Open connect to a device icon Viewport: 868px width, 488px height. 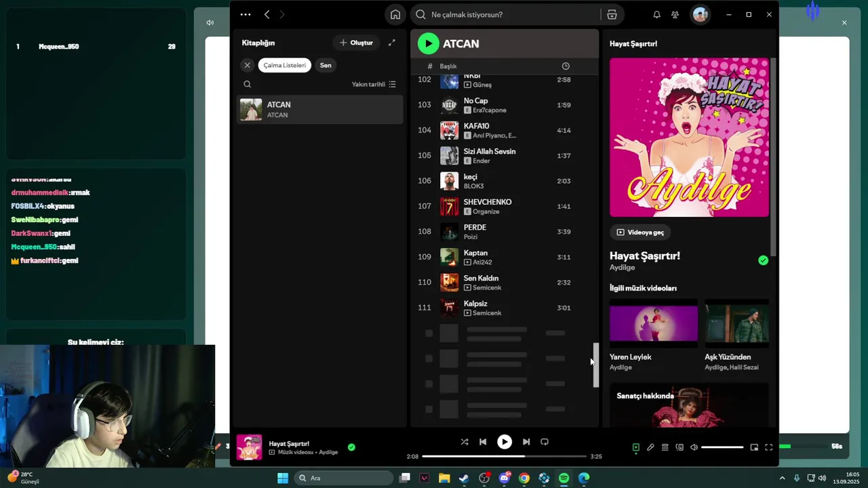(679, 447)
